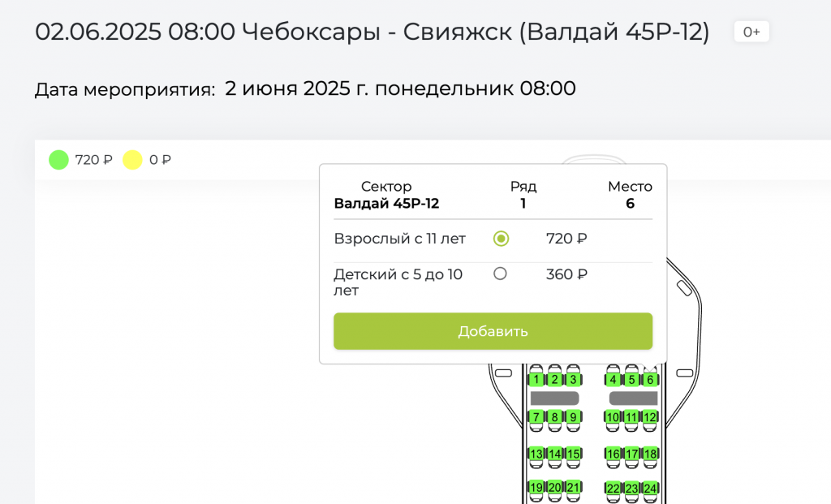
Task: Click the yellow 0 ₽ price legend circle
Action: pos(132,160)
